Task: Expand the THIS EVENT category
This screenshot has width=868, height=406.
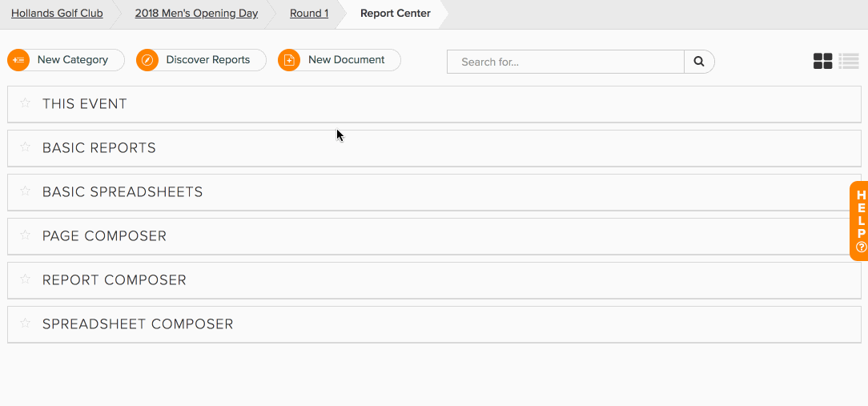Action: (434, 104)
